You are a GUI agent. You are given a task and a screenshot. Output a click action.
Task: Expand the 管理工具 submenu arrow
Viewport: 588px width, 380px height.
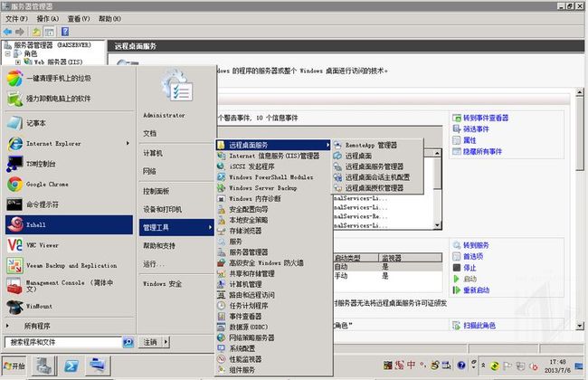pos(210,227)
